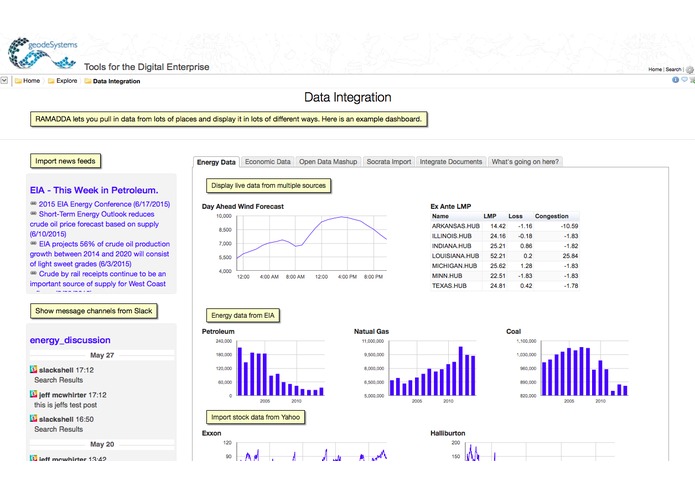
Task: Select the MICHIGAN.HUB row name
Action: 454,266
